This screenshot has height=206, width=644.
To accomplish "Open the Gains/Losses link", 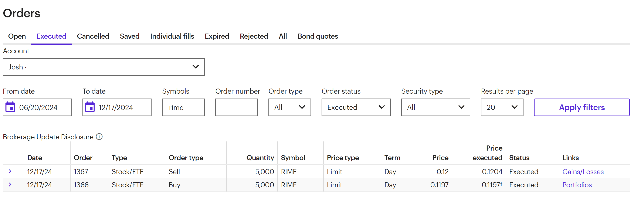I will (583, 172).
